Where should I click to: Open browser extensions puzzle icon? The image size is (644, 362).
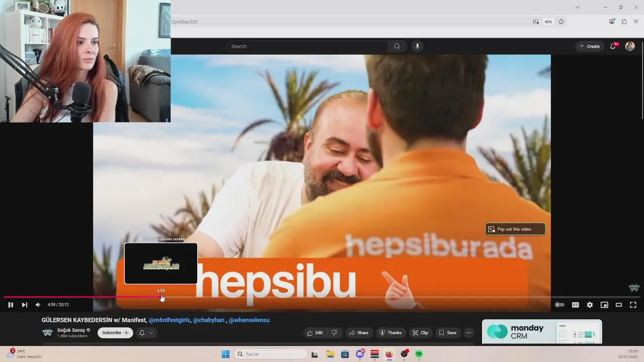(624, 22)
